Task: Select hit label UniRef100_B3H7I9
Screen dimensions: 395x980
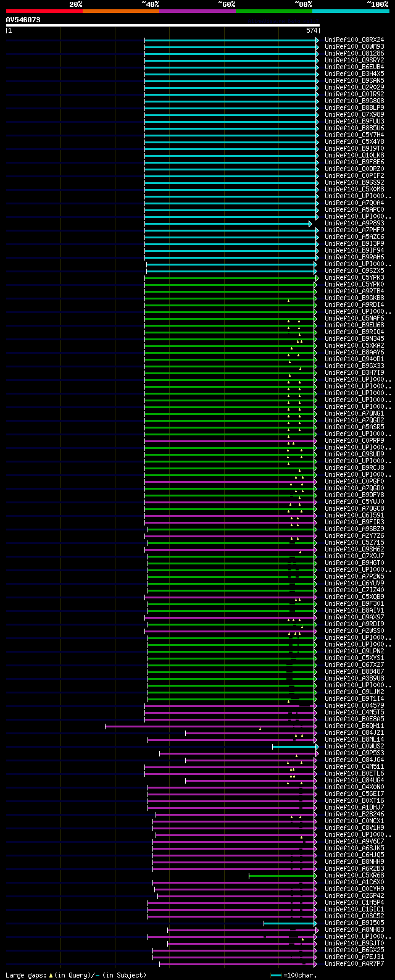Action: coord(355,372)
